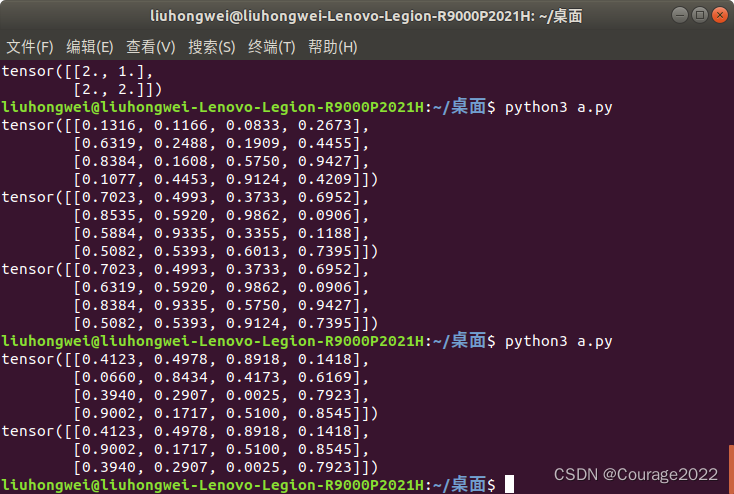Open the 帮助(H) menu
734x494 pixels.
(x=332, y=47)
